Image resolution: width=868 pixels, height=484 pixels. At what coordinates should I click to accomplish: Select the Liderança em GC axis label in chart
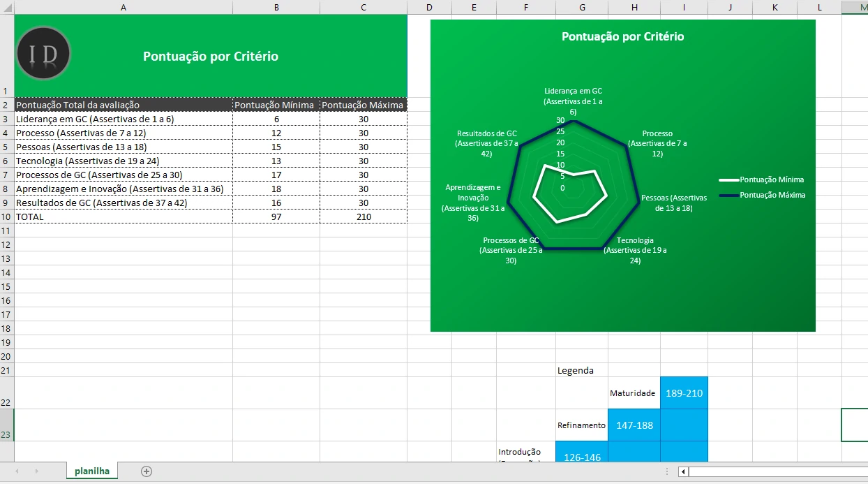coord(573,101)
